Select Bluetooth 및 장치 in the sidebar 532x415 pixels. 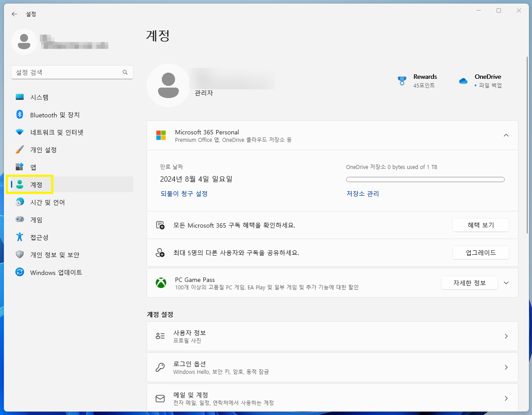coord(72,115)
